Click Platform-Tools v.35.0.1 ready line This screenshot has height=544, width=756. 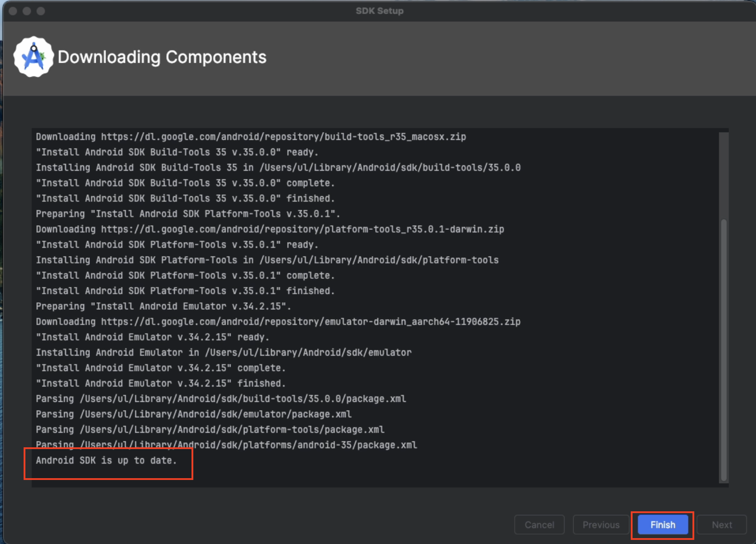177,245
